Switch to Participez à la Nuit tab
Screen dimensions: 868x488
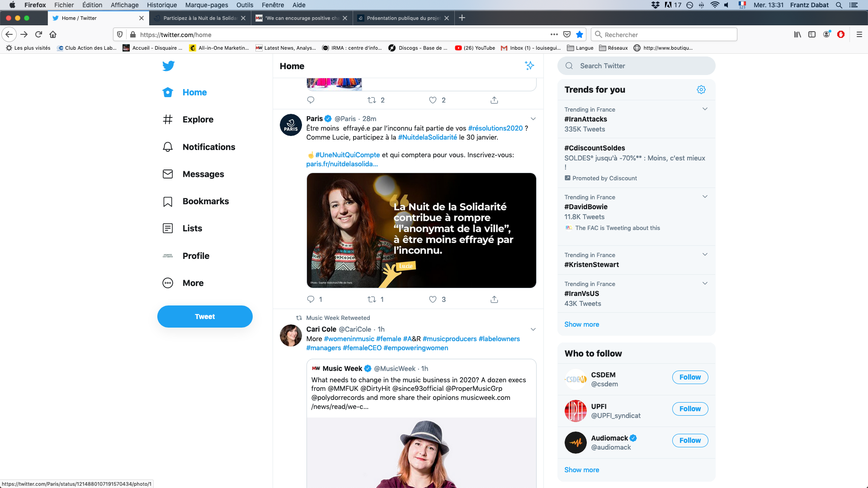(x=199, y=18)
